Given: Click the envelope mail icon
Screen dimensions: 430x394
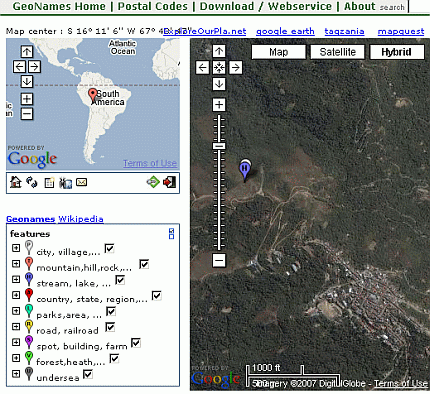Looking at the screenshot, I should coord(82,182).
